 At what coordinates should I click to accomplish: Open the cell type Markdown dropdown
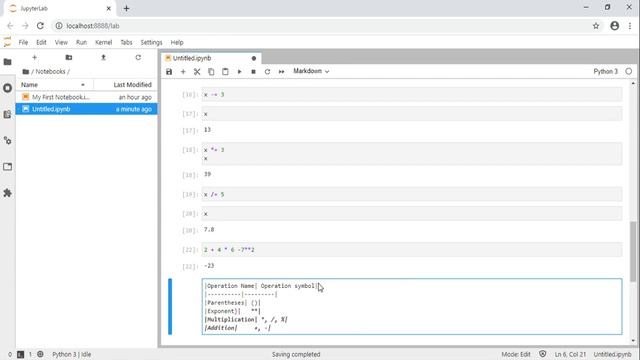tap(311, 71)
